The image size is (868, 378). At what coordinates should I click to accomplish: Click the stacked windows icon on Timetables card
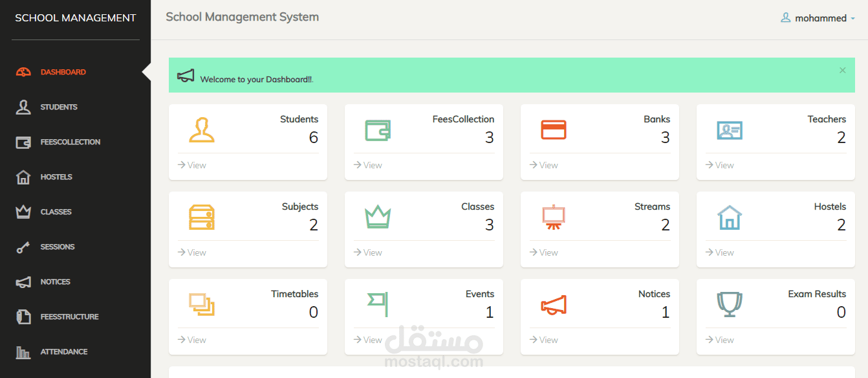tap(202, 304)
